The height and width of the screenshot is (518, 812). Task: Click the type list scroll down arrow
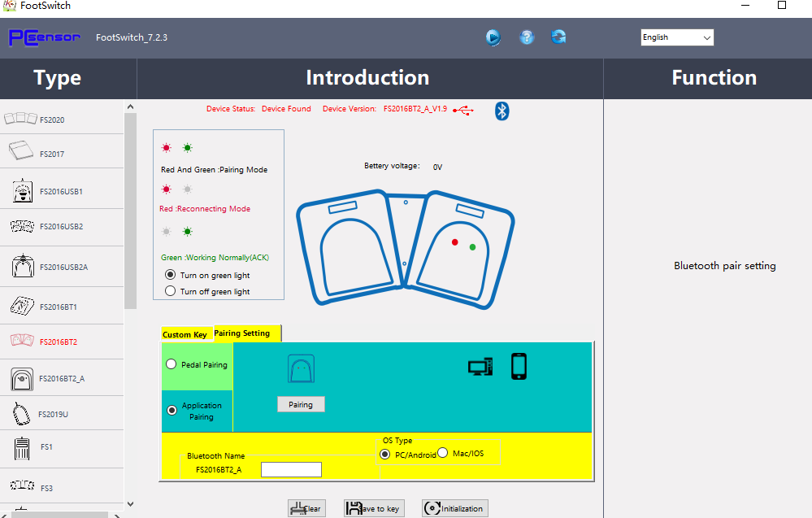131,503
